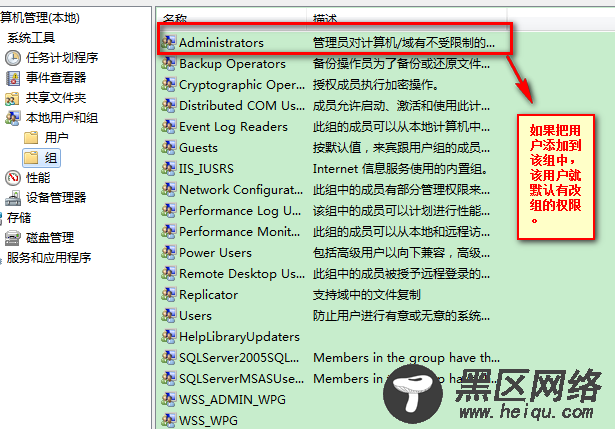Click the description 授权成员执行加密操作。
Image resolution: width=615 pixels, height=429 pixels.
tap(376, 85)
